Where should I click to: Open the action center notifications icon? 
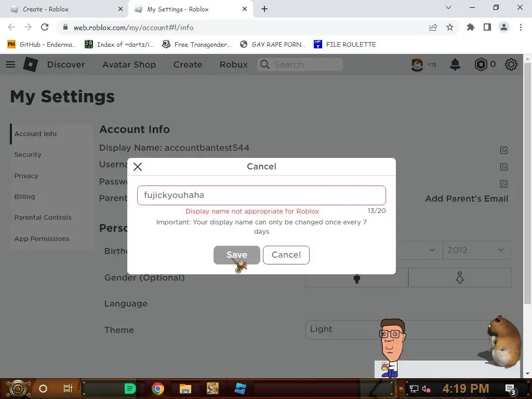tap(510, 389)
